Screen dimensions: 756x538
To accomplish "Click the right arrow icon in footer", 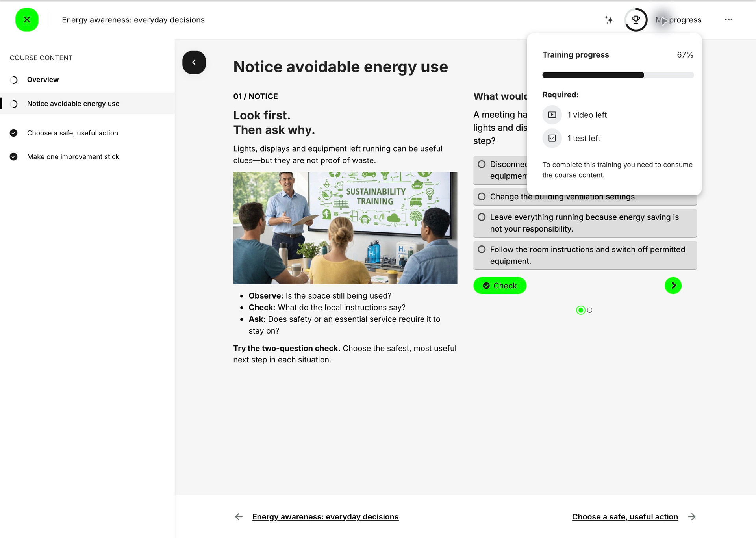I will click(692, 517).
